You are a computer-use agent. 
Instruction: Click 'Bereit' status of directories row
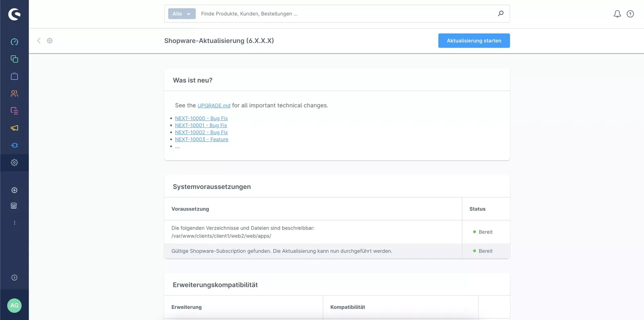point(483,232)
